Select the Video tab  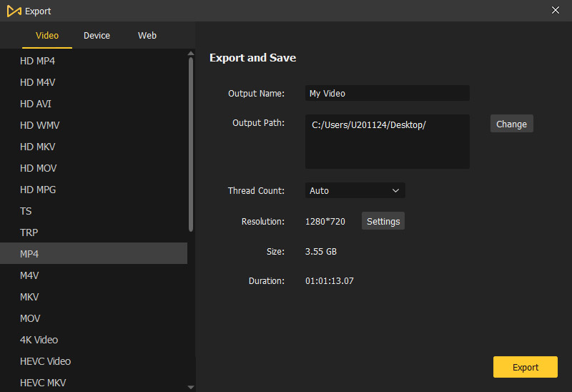point(47,35)
